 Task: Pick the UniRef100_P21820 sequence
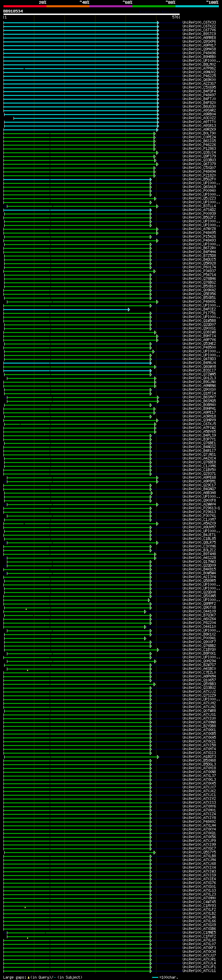click(199, 175)
